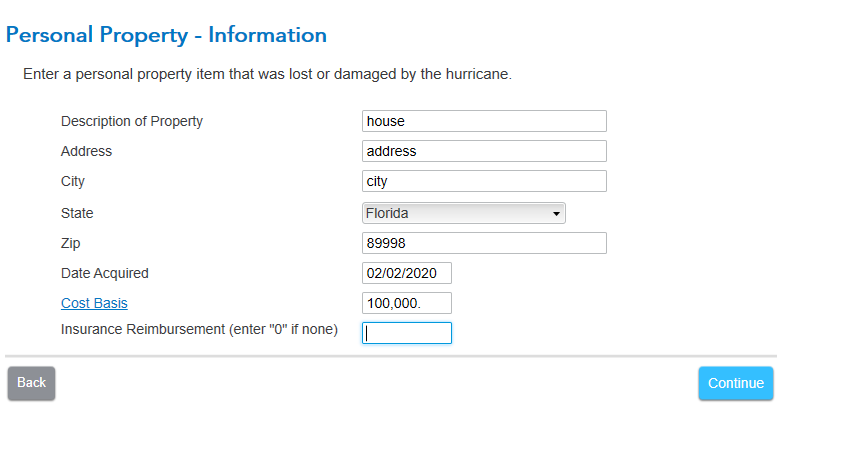
Task: Click the State label text
Action: pyautogui.click(x=77, y=213)
